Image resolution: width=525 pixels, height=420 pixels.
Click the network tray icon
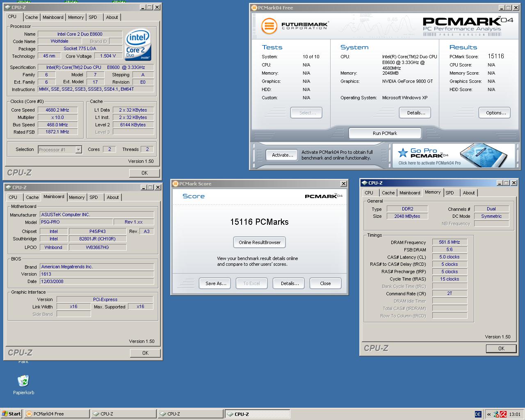[x=496, y=414]
